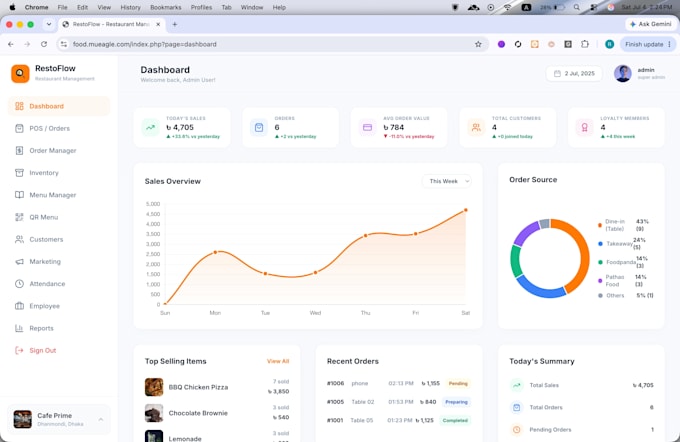This screenshot has width=680, height=442.
Task: Click the Saturday data point on the chart
Action: pyautogui.click(x=466, y=210)
